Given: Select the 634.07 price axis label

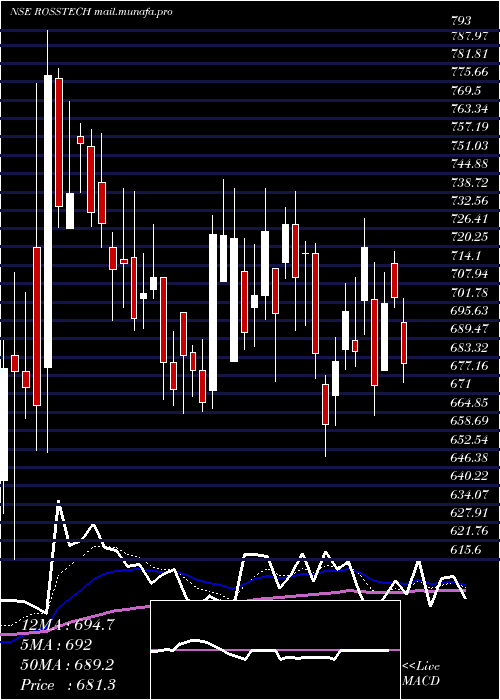Looking at the screenshot, I should pos(470,494).
